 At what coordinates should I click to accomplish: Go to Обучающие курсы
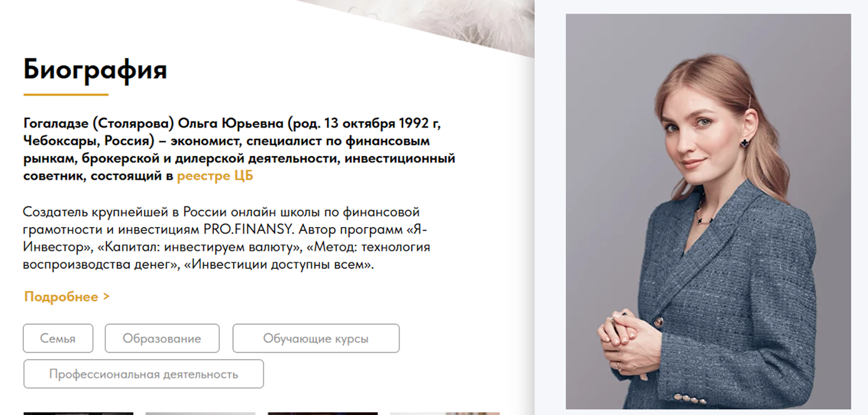click(x=316, y=339)
